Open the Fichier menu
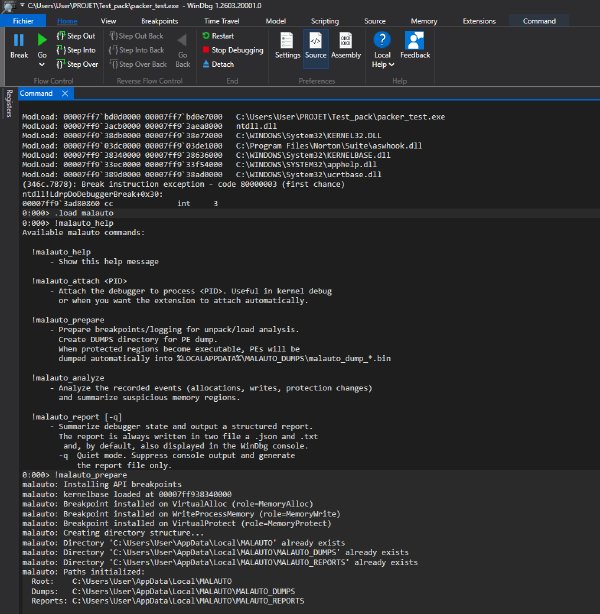This screenshot has height=614, width=600. coord(23,21)
